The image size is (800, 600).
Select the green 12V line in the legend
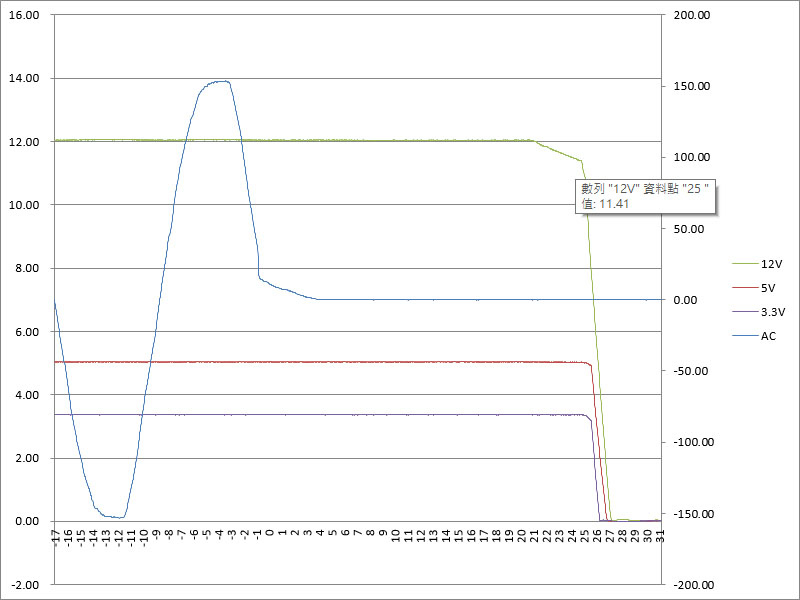click(745, 264)
